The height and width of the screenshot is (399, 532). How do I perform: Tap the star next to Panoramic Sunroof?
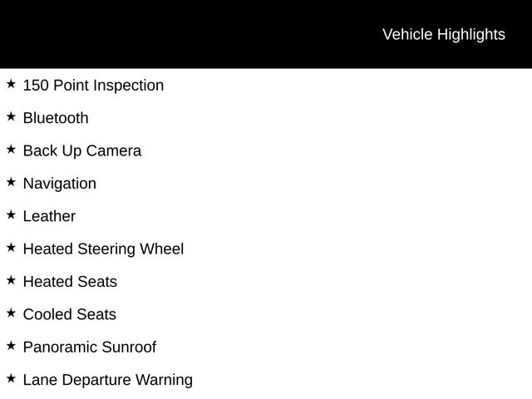(11, 346)
